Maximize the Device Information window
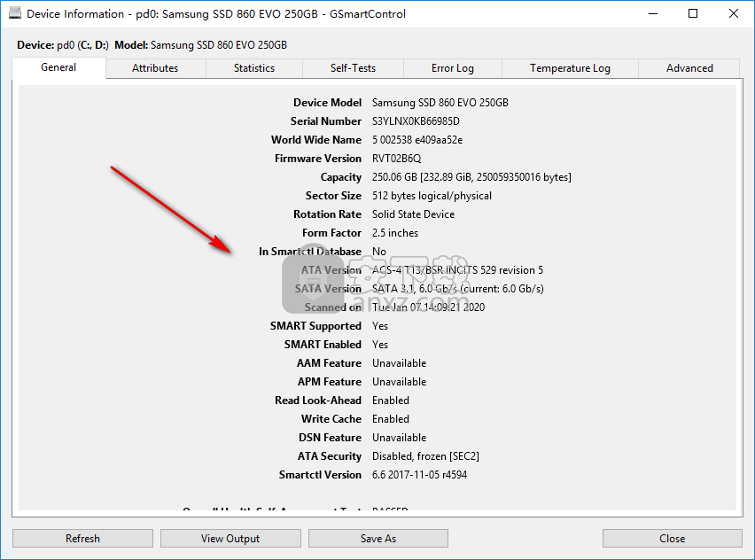 point(693,13)
